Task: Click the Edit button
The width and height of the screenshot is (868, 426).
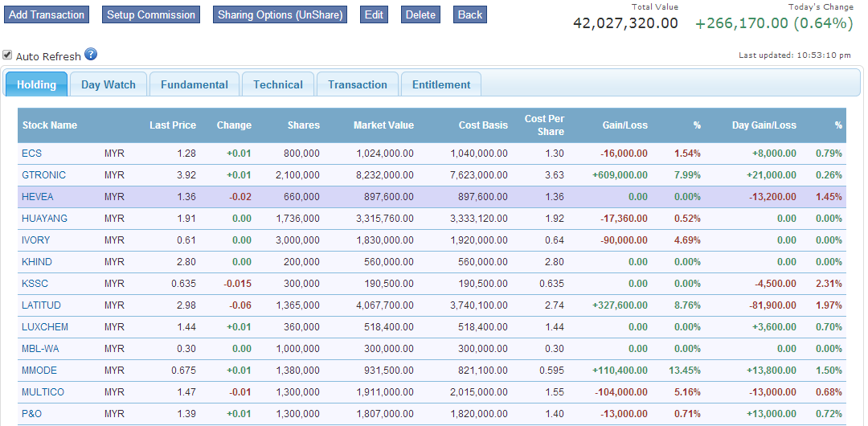Action: coord(375,15)
